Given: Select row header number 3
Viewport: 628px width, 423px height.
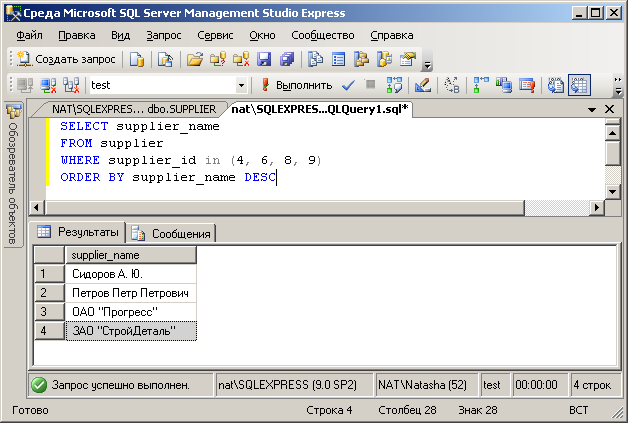Looking at the screenshot, I should coord(49,312).
